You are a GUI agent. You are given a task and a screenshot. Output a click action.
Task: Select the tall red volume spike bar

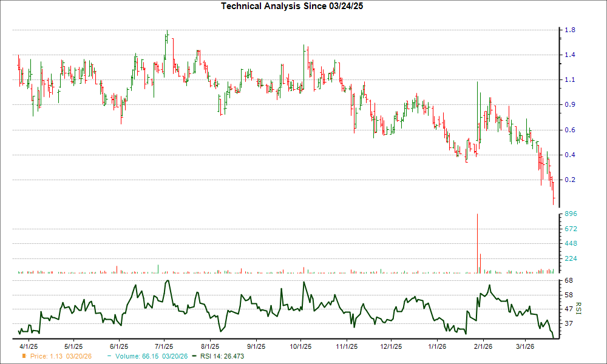coord(477,243)
